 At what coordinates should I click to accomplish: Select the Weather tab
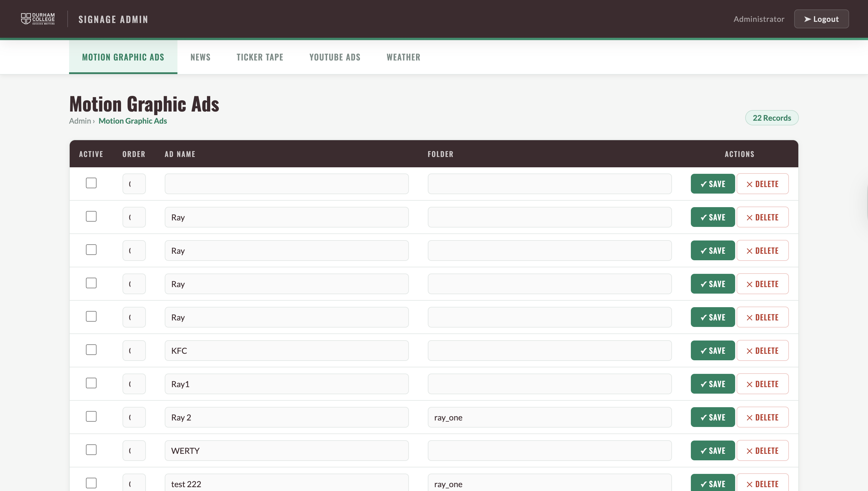coord(403,57)
